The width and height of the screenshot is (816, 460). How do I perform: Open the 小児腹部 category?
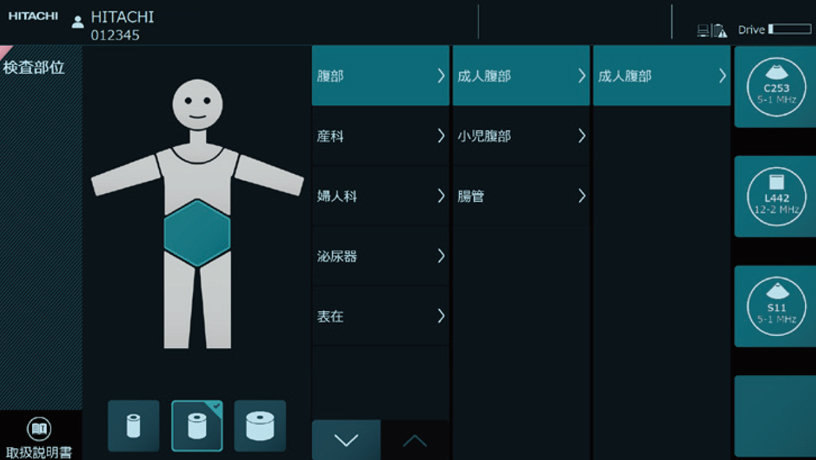pyautogui.click(x=521, y=136)
